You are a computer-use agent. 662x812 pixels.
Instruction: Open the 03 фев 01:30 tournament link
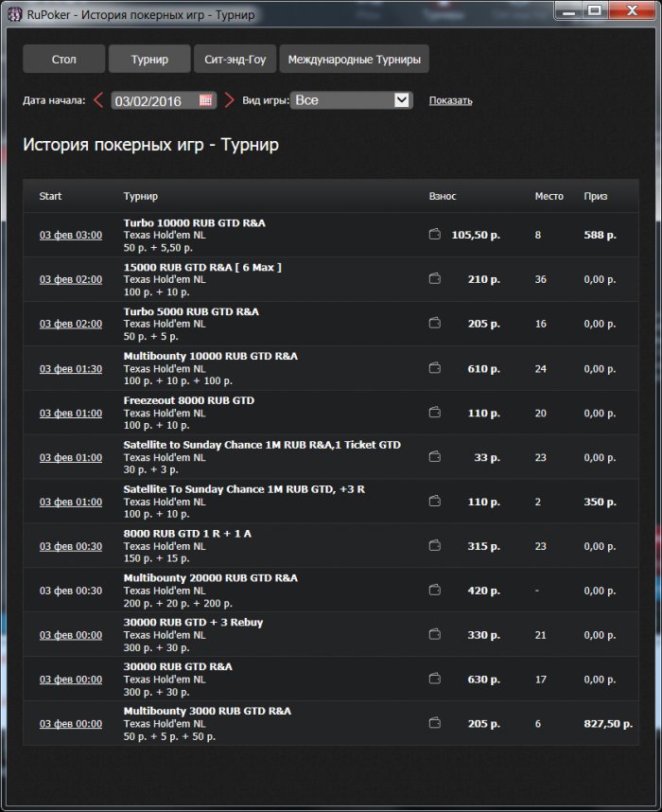pos(71,368)
